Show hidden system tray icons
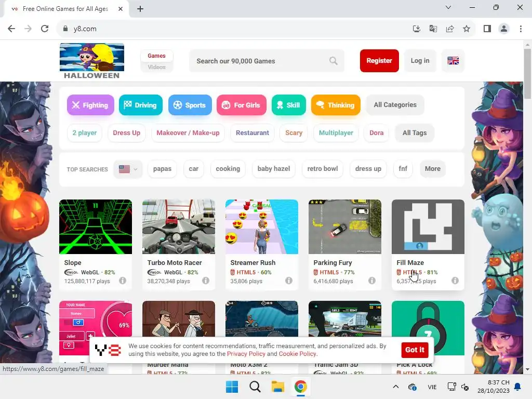Screen dimensions: 532x399 click(395, 387)
